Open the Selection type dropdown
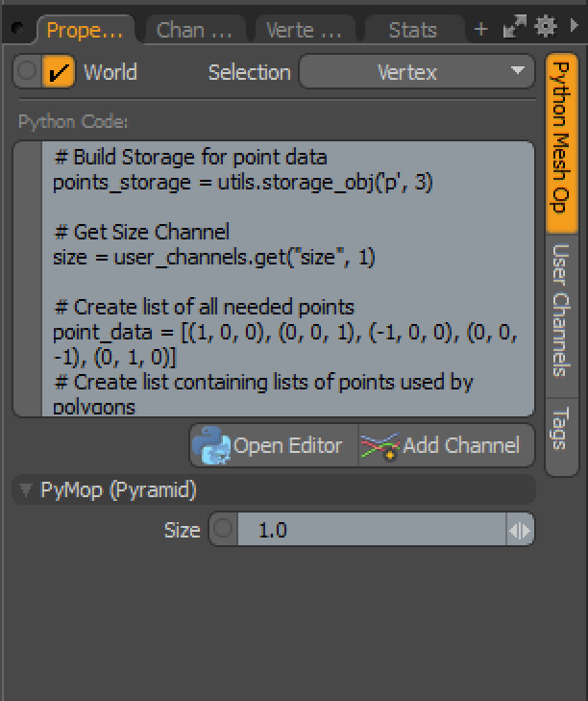Screen dimensions: 588x701 point(416,72)
